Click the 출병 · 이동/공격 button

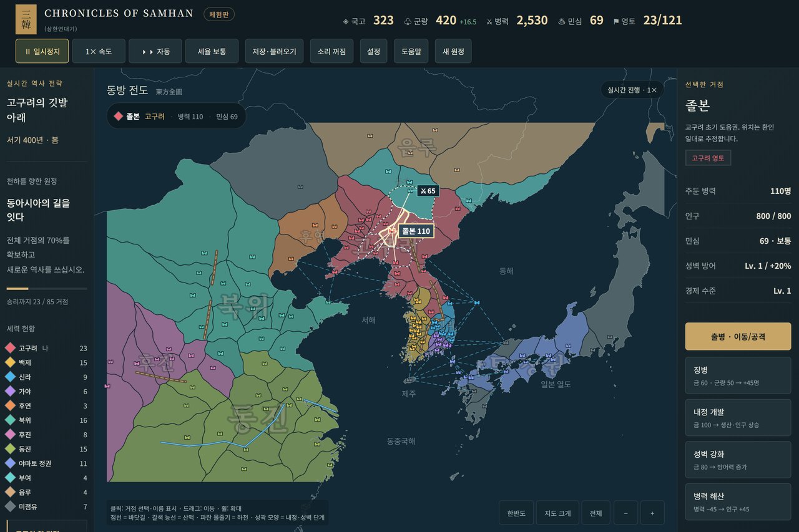coord(738,336)
